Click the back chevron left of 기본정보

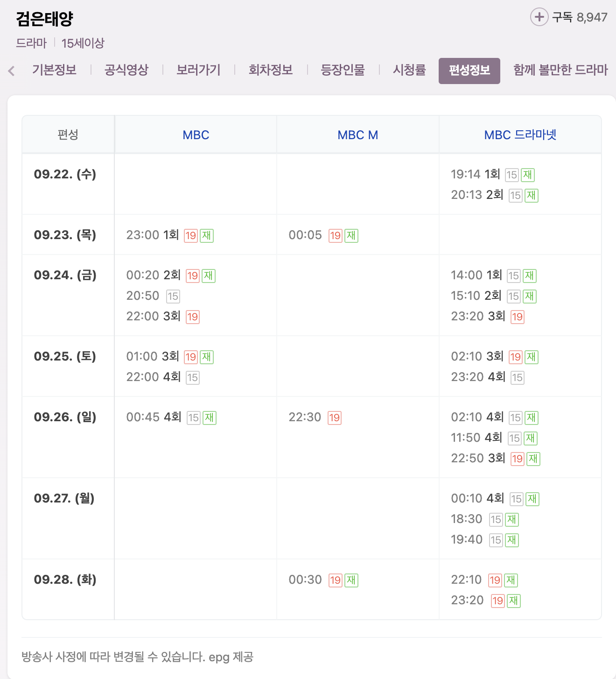tap(10, 70)
